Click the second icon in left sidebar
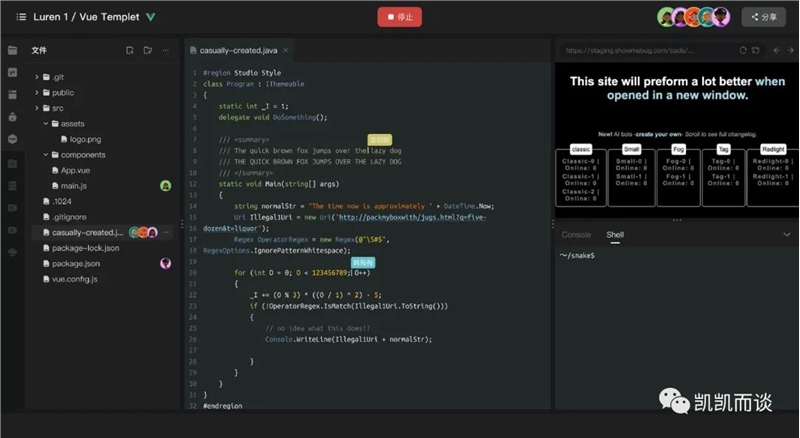Screen dimensions: 800x438 [13, 72]
